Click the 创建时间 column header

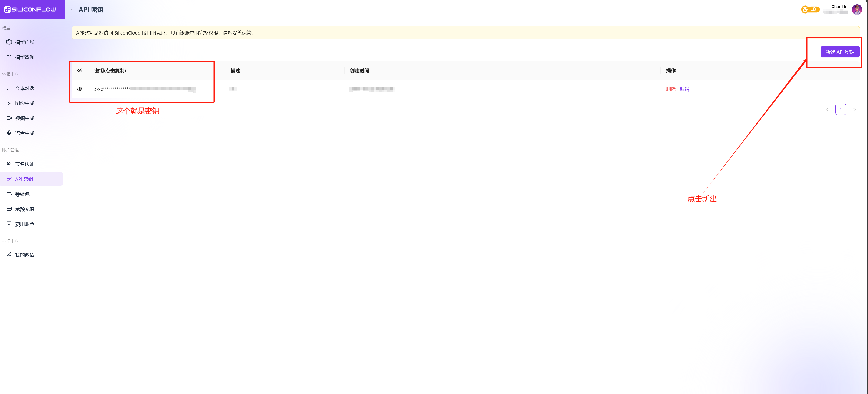click(x=359, y=70)
